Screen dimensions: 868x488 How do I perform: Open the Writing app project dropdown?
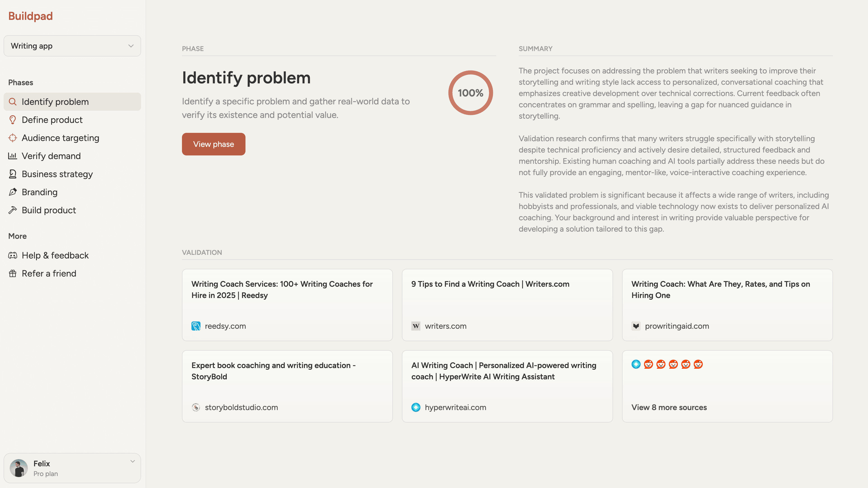click(72, 46)
